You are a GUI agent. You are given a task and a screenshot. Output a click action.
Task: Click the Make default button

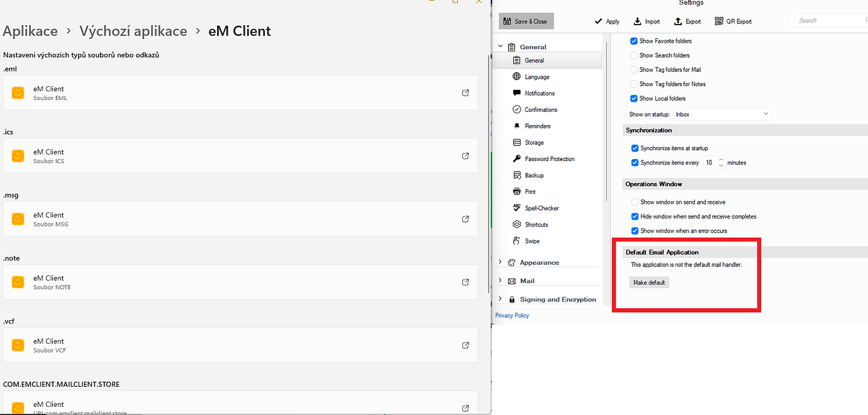point(648,282)
